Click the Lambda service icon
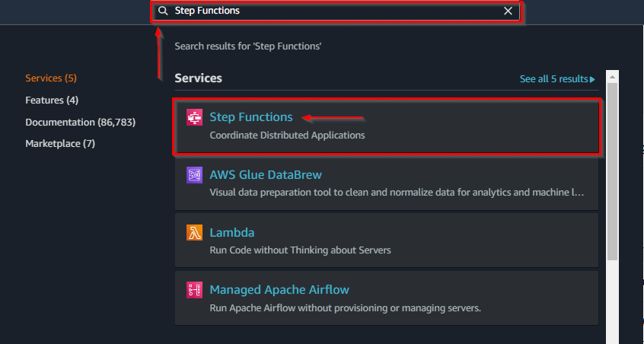Viewport: 644px width, 344px height. [x=194, y=233]
